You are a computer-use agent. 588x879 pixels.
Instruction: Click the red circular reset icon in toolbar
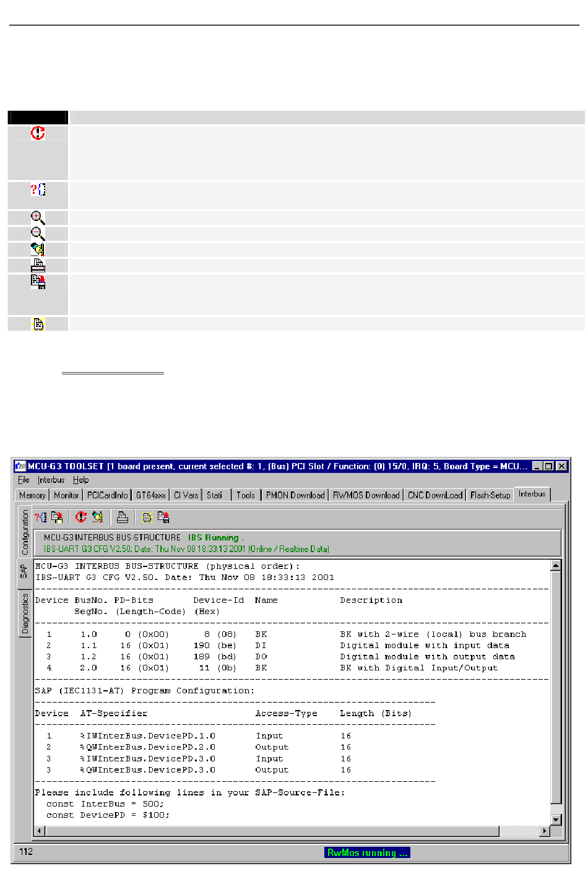point(81,517)
